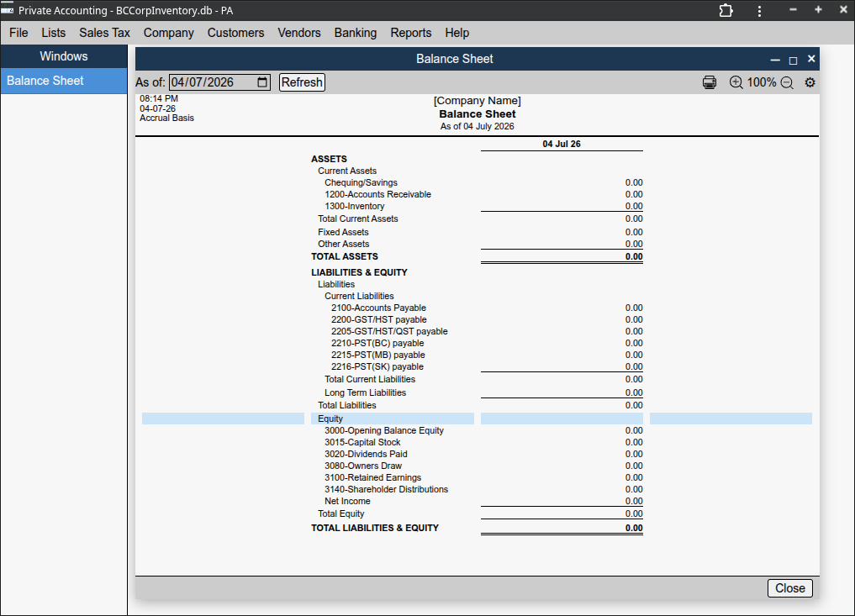The height and width of the screenshot is (616, 855).
Task: Minimize the Balance Sheet sub-window
Action: (775, 59)
